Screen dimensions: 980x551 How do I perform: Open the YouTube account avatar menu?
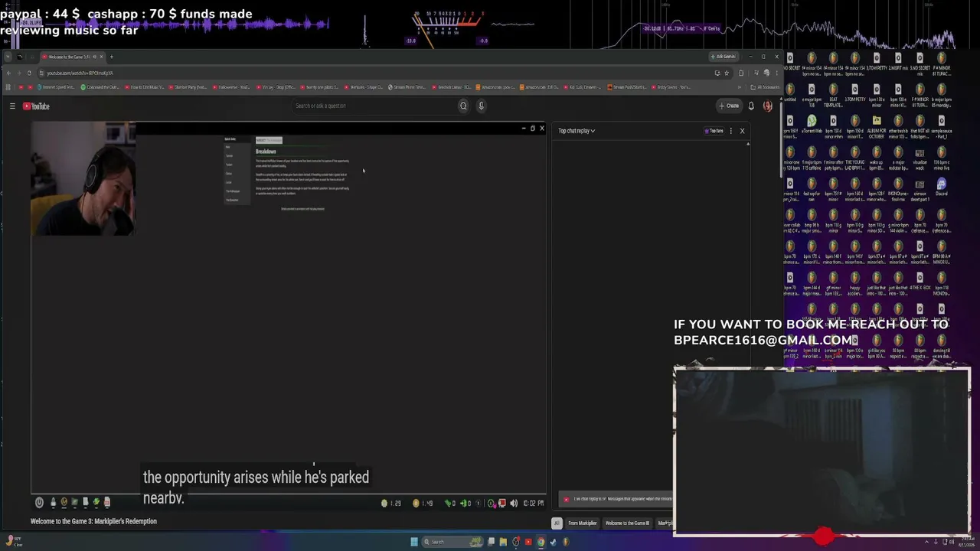pos(768,106)
